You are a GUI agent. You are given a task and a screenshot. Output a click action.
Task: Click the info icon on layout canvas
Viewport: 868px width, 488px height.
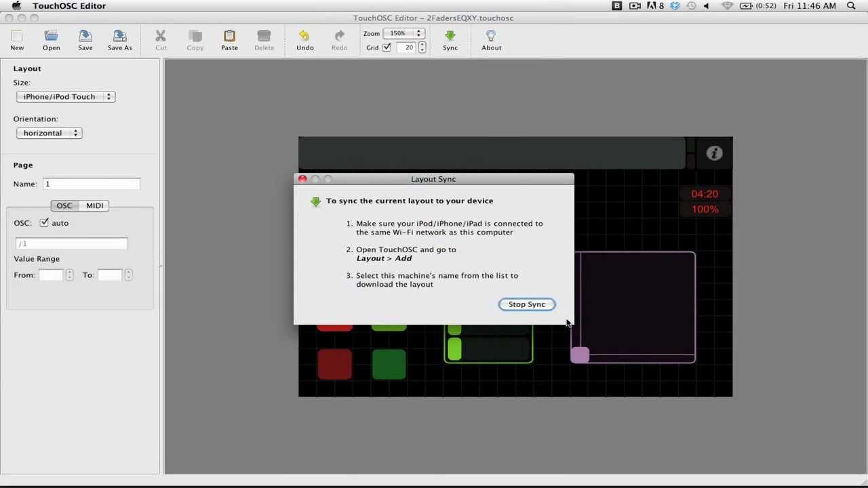click(x=714, y=154)
